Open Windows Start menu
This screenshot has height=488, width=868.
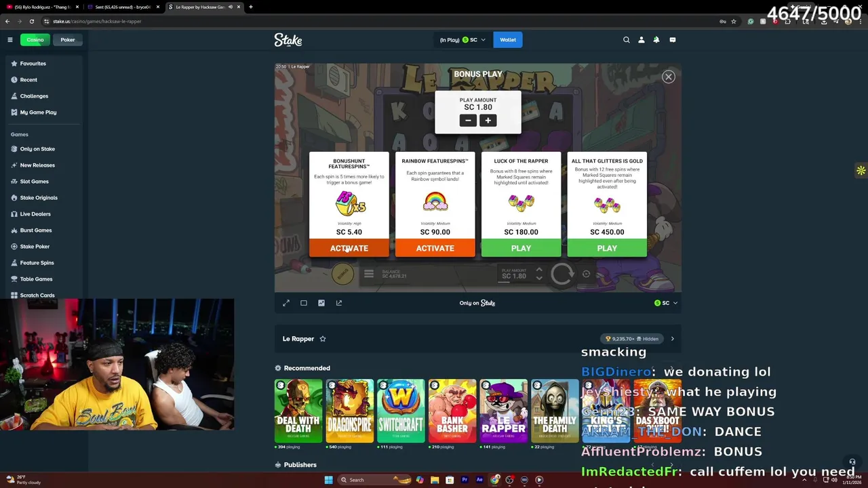(329, 480)
